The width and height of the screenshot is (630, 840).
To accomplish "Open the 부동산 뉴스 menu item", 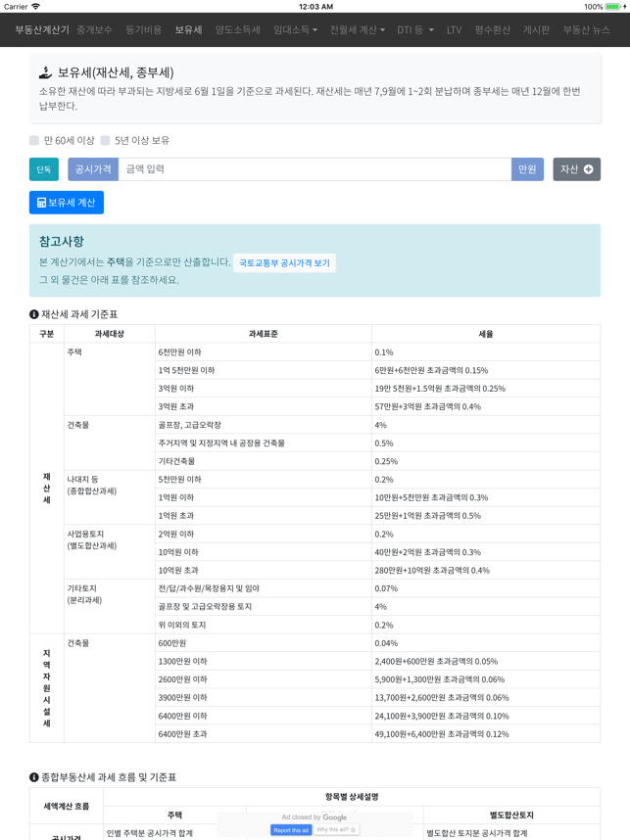I will 586,30.
